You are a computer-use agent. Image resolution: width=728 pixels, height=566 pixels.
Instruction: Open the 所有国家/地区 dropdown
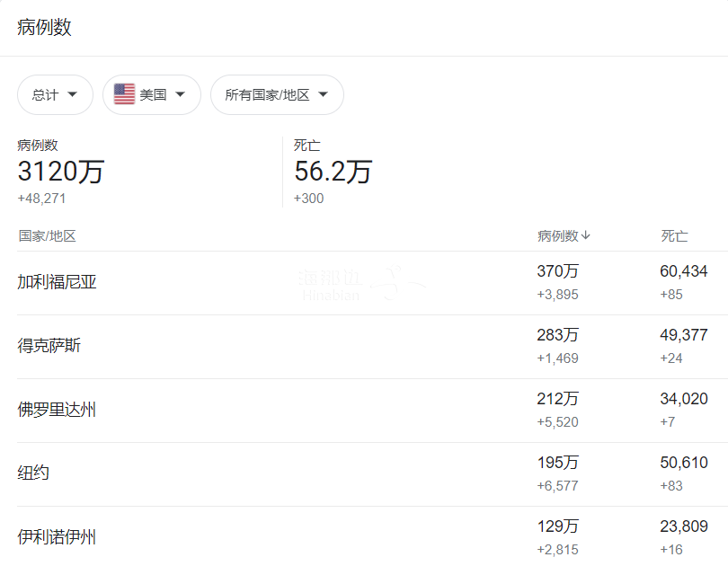[x=277, y=94]
